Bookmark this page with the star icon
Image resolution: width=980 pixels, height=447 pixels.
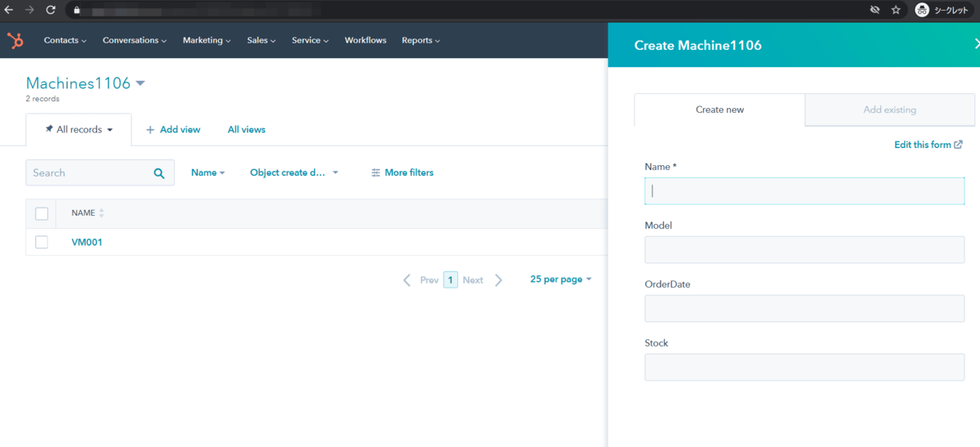[896, 10]
